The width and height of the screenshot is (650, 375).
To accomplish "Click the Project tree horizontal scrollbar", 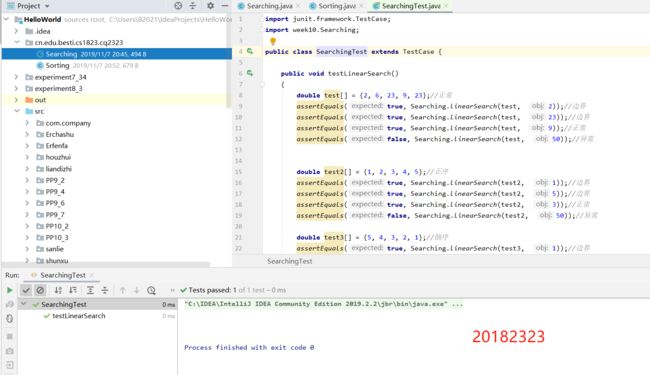I will pyautogui.click(x=106, y=264).
